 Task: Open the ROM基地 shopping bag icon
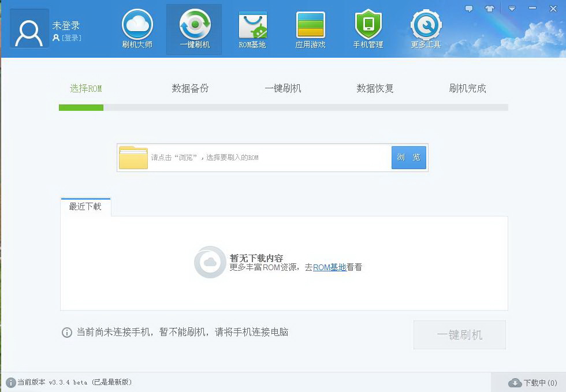point(252,29)
